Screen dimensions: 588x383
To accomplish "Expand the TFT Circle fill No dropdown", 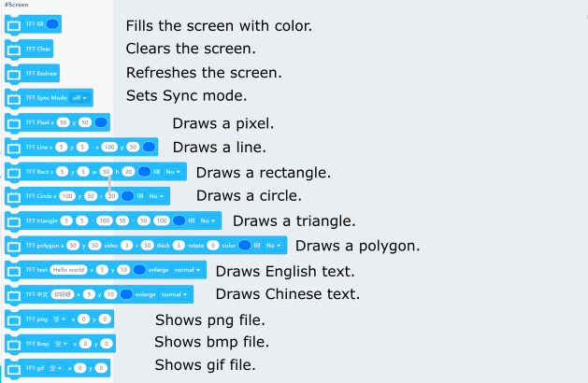I will click(155, 196).
